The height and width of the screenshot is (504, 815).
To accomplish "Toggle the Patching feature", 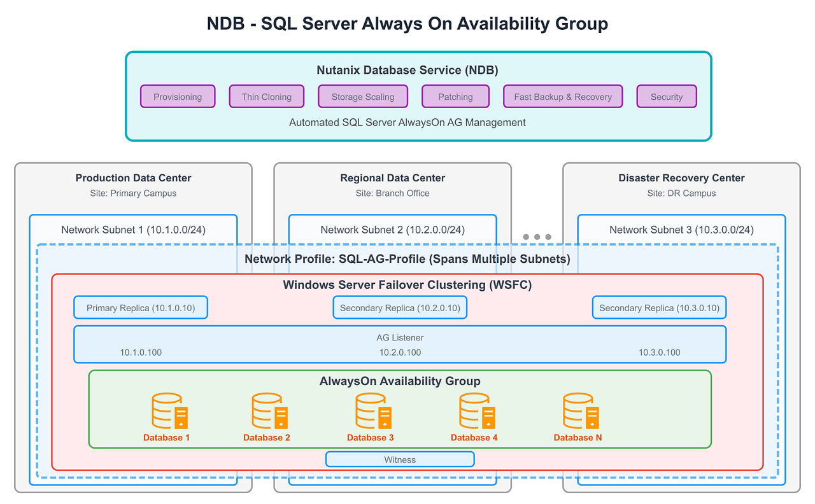I will [x=455, y=96].
